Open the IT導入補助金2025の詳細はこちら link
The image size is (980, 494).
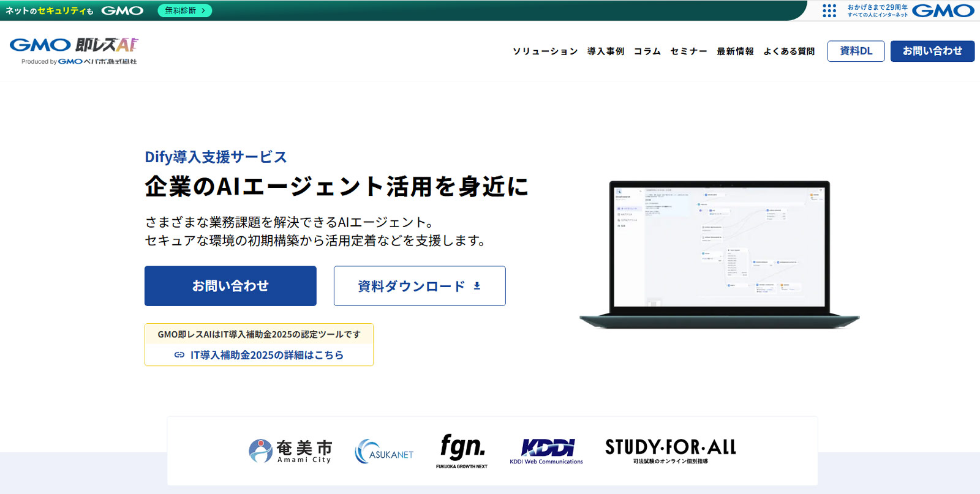point(267,355)
